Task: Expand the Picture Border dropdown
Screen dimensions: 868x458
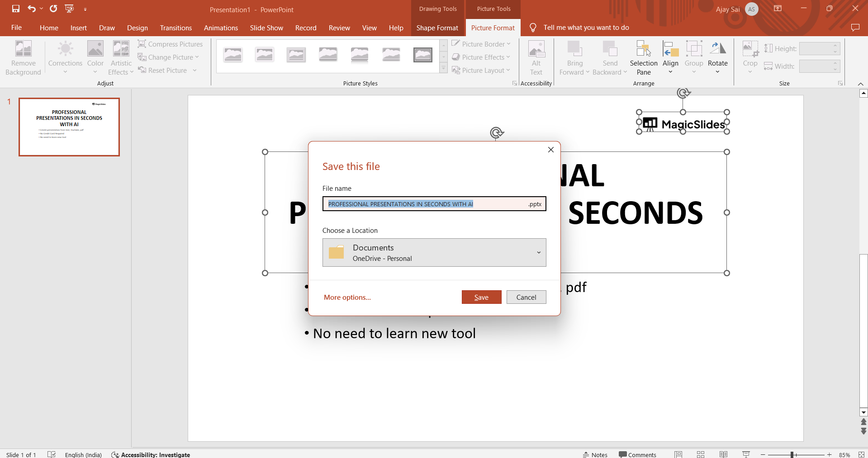Action: [x=481, y=44]
